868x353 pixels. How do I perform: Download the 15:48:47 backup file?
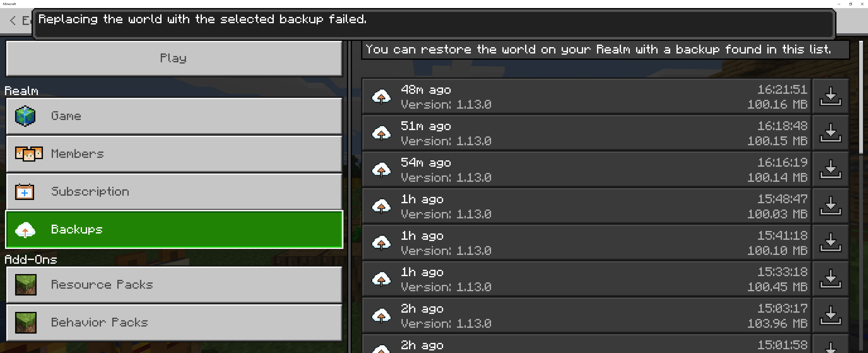(x=830, y=206)
